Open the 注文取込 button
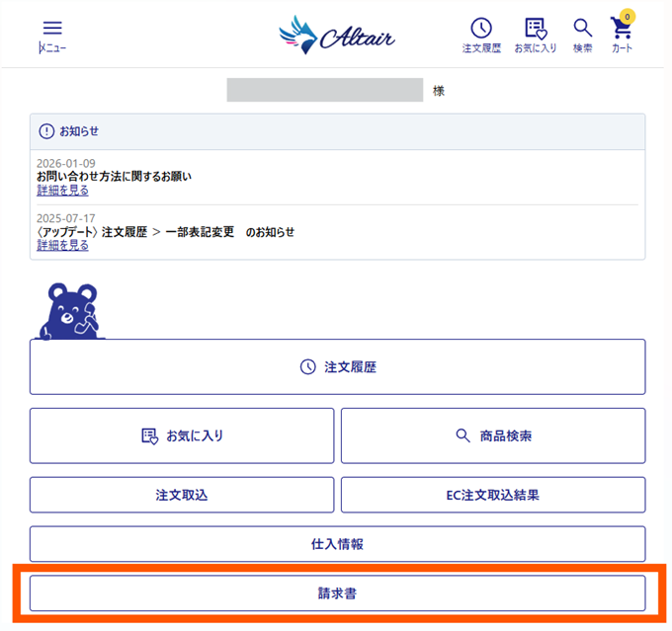The image size is (672, 631). click(182, 495)
